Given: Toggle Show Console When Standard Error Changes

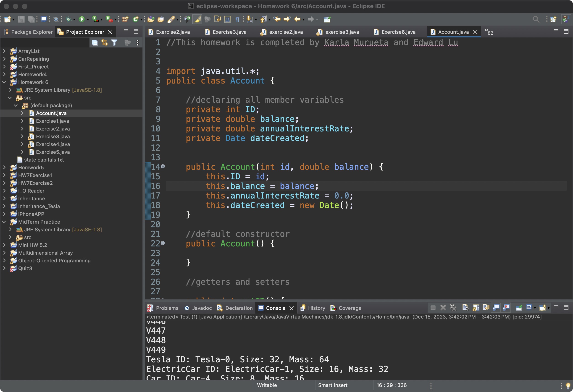Looking at the screenshot, I should pos(506,308).
